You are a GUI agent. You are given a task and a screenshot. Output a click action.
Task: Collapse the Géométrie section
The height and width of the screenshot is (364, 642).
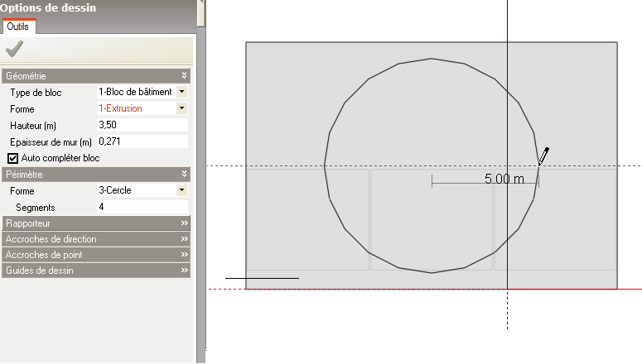coord(185,75)
